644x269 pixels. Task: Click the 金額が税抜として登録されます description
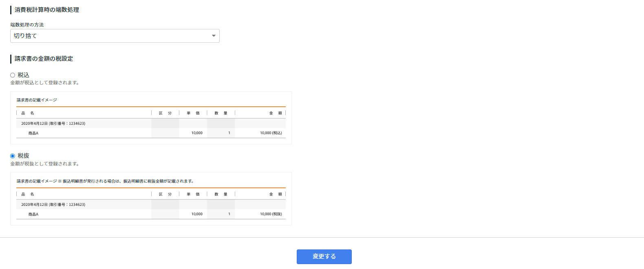click(x=45, y=163)
